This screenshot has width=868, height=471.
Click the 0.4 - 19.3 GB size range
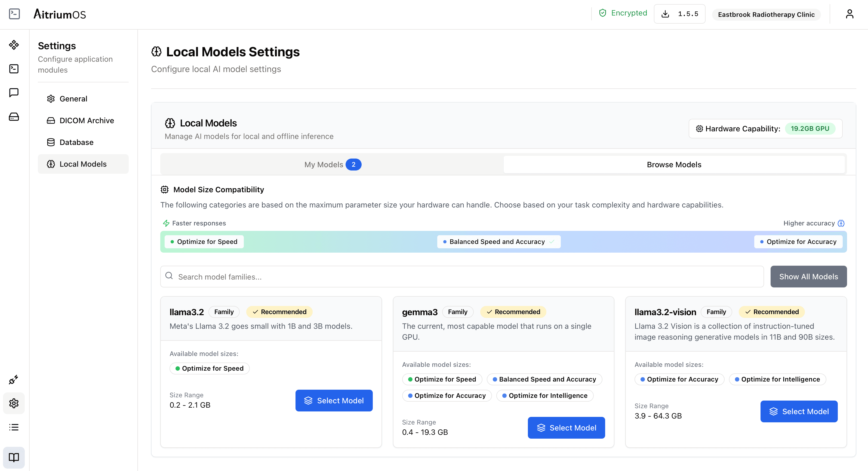pos(425,432)
